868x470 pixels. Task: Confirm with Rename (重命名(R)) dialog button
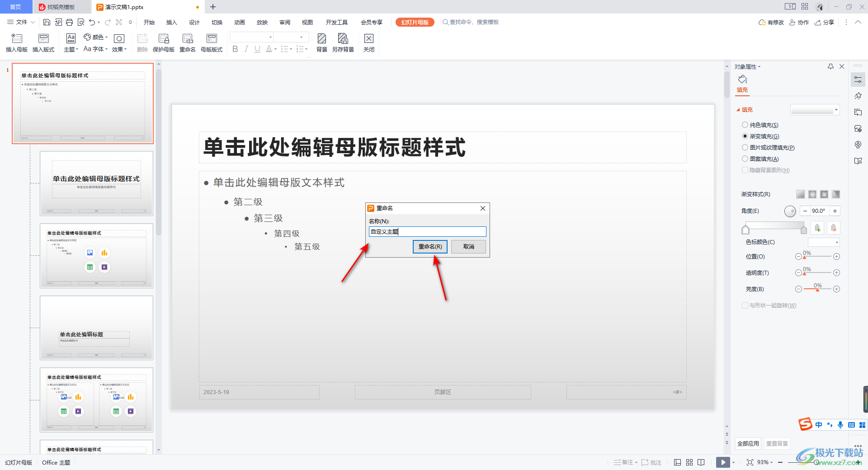pyautogui.click(x=430, y=247)
